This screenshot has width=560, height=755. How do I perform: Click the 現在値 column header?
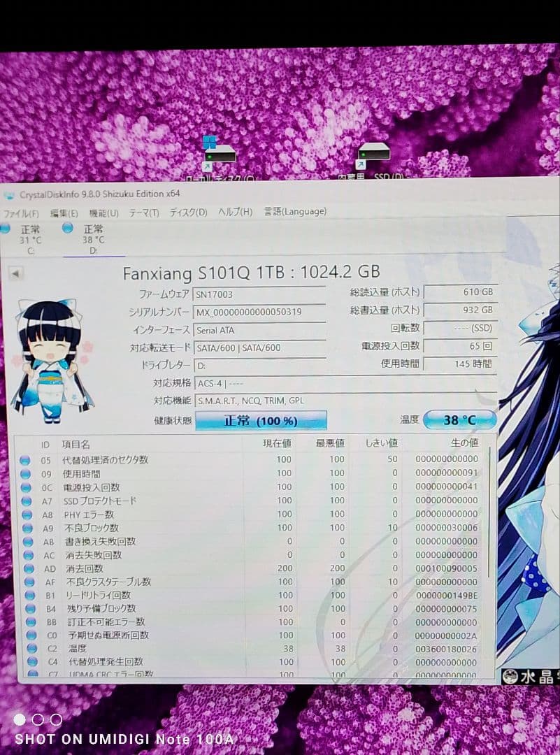coord(277,443)
